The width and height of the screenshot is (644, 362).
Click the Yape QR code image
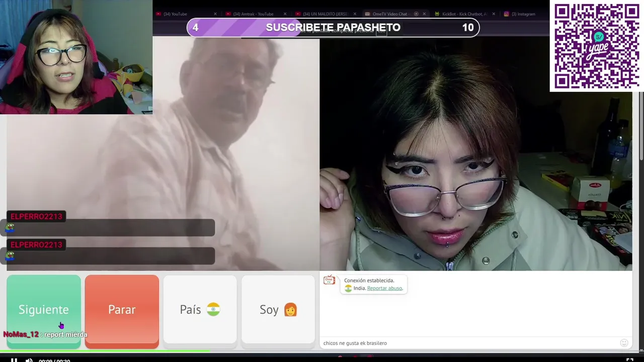click(597, 46)
